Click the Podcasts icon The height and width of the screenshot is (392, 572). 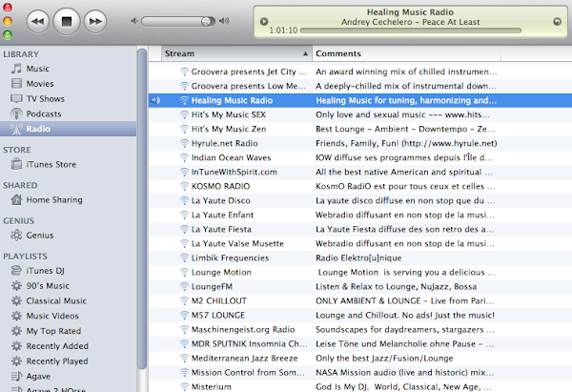(x=16, y=113)
